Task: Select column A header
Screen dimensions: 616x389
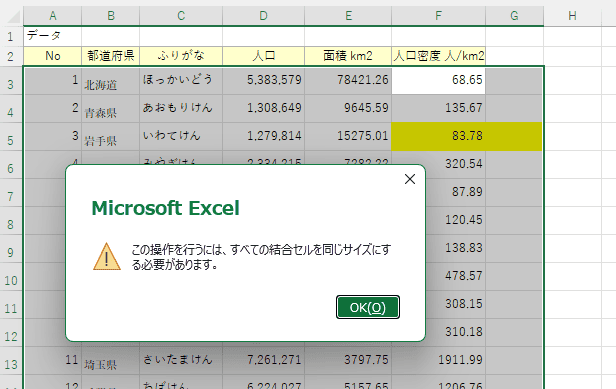Action: [53, 16]
